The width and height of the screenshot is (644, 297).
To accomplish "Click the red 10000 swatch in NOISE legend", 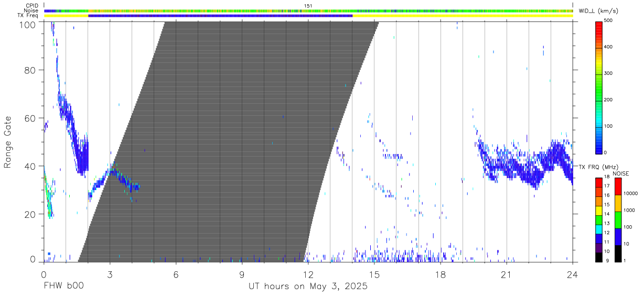I will tap(618, 186).
